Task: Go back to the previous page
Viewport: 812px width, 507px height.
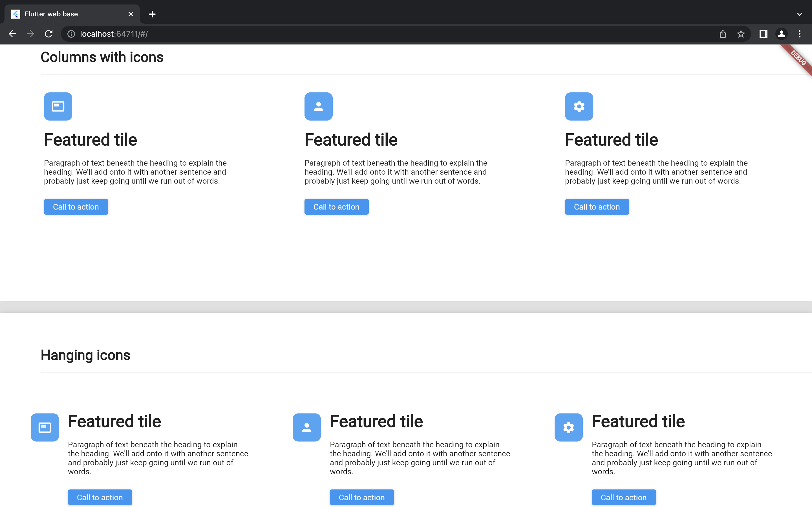Action: point(12,34)
